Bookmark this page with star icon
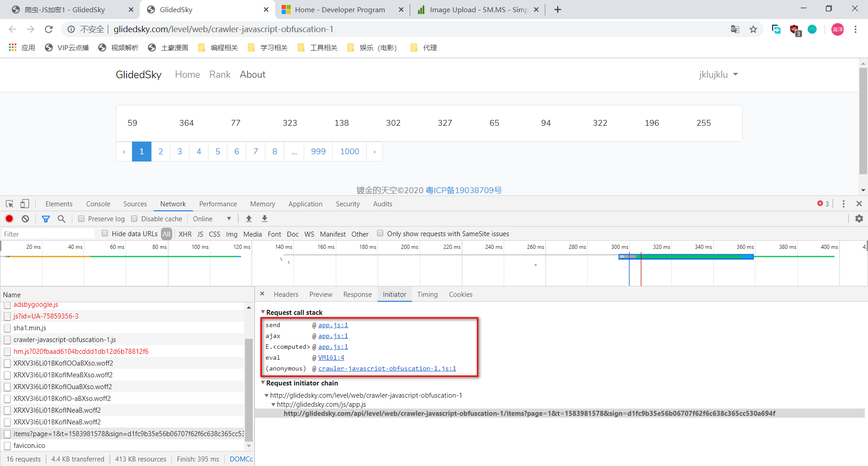 753,29
